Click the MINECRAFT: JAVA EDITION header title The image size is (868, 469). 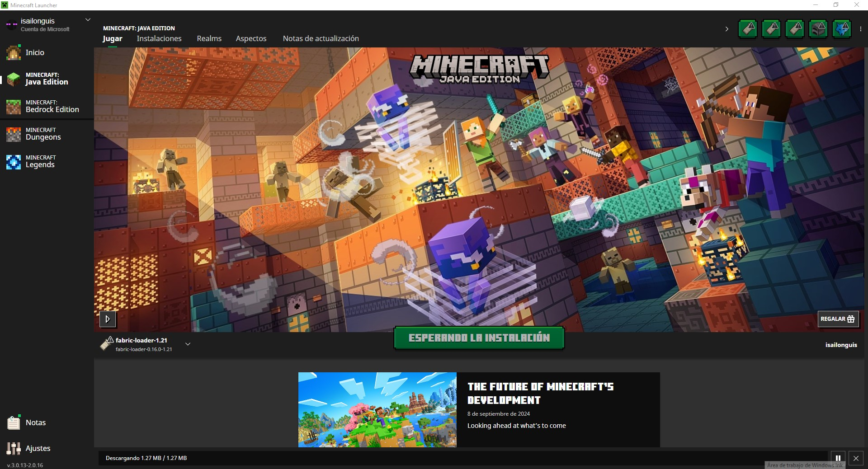point(139,28)
